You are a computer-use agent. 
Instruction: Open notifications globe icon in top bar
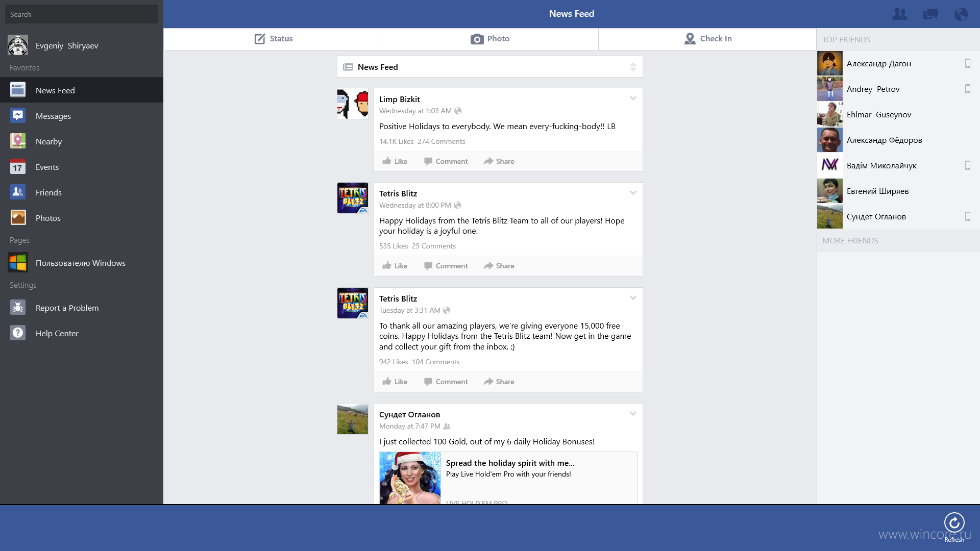(961, 14)
